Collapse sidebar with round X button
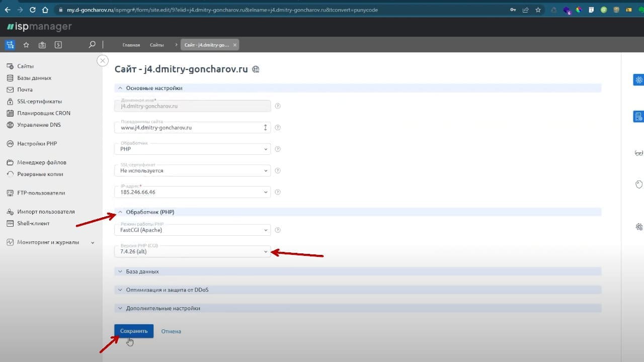This screenshot has height=362, width=644. point(103,61)
